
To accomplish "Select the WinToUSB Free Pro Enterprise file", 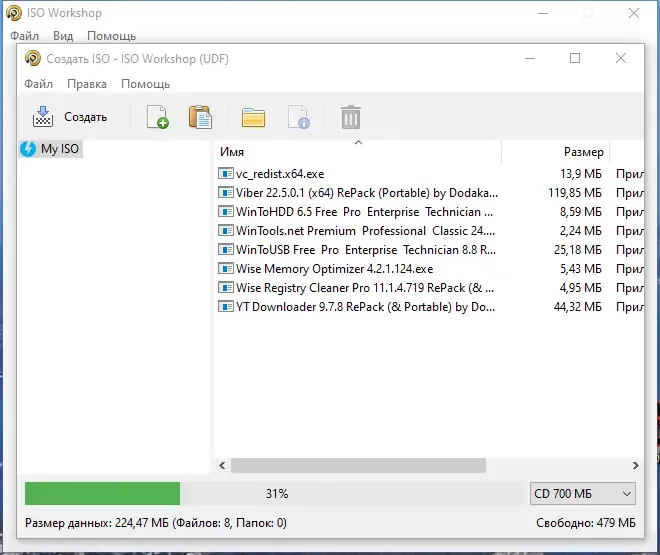I will (x=366, y=250).
